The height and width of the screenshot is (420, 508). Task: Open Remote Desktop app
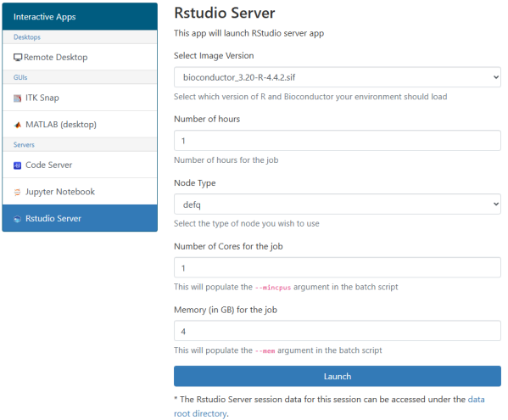80,57
